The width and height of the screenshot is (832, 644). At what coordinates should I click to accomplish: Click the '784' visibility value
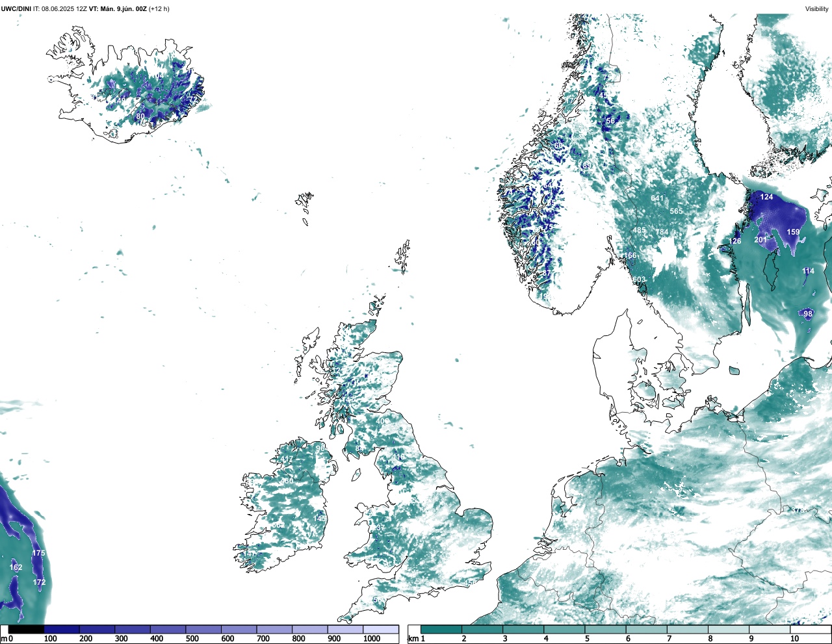(x=662, y=232)
